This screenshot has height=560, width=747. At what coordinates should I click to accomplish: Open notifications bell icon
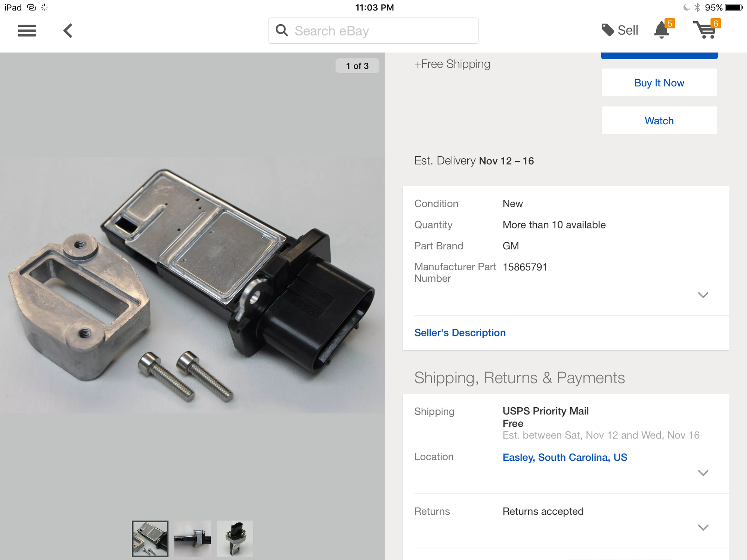(x=662, y=30)
